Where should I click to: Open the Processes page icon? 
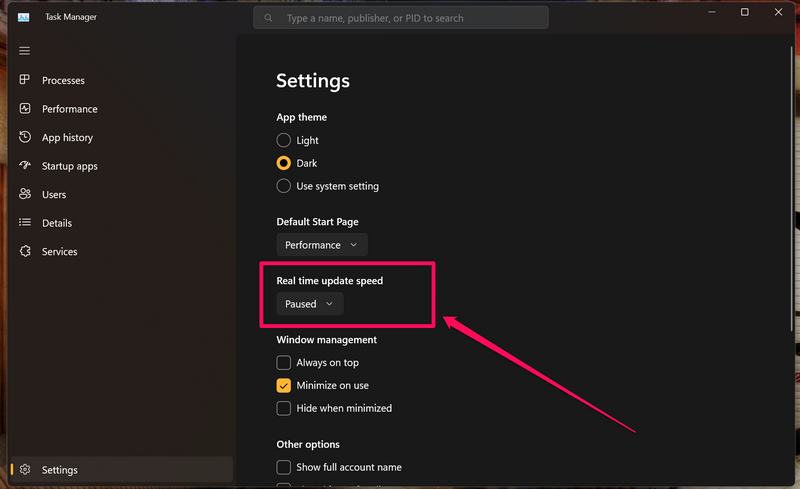click(x=25, y=80)
